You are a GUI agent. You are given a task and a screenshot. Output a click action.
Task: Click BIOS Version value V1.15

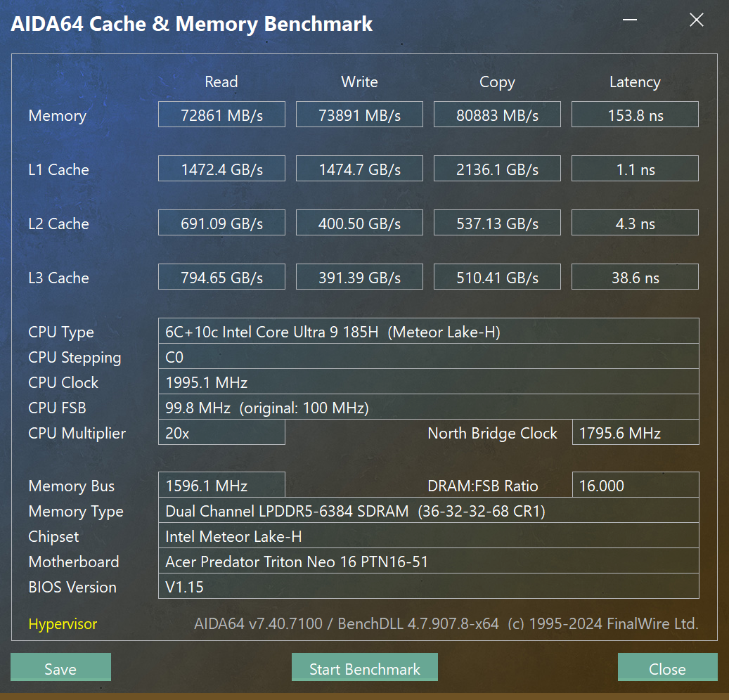[x=429, y=585]
